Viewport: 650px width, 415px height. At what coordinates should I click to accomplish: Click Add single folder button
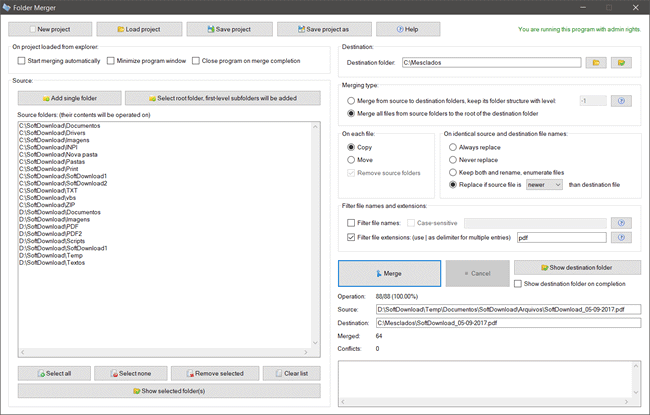(x=69, y=98)
